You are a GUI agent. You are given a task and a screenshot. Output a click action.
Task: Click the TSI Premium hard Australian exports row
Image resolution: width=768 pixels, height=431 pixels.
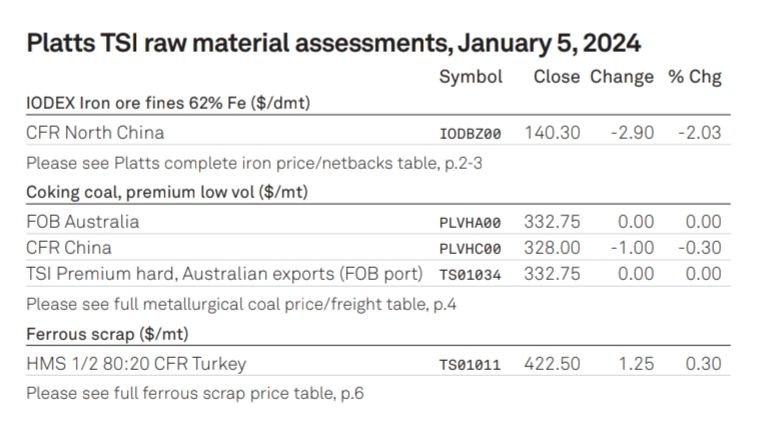[378, 274]
